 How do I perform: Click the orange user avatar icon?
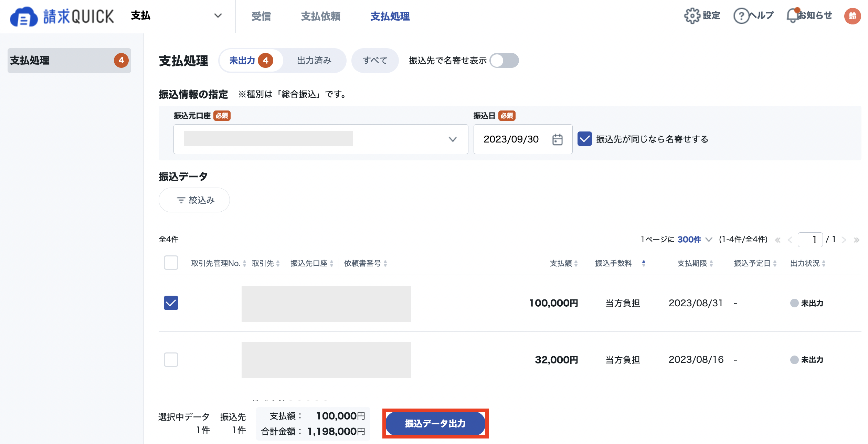tap(853, 16)
